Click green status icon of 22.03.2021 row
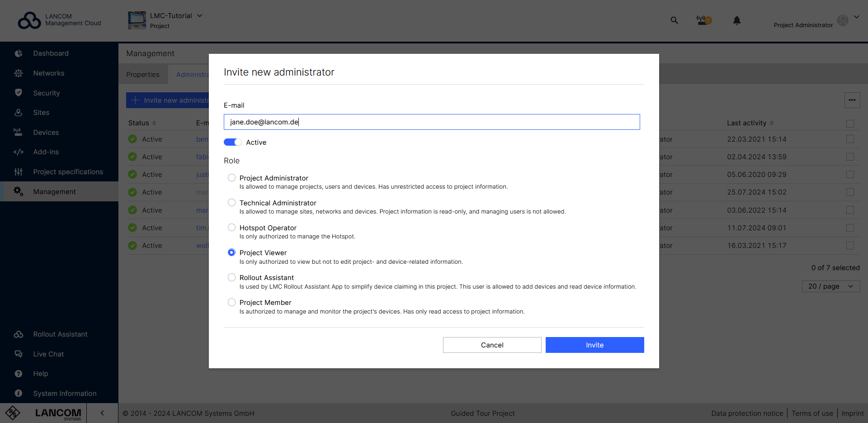The width and height of the screenshot is (868, 423). 132,139
